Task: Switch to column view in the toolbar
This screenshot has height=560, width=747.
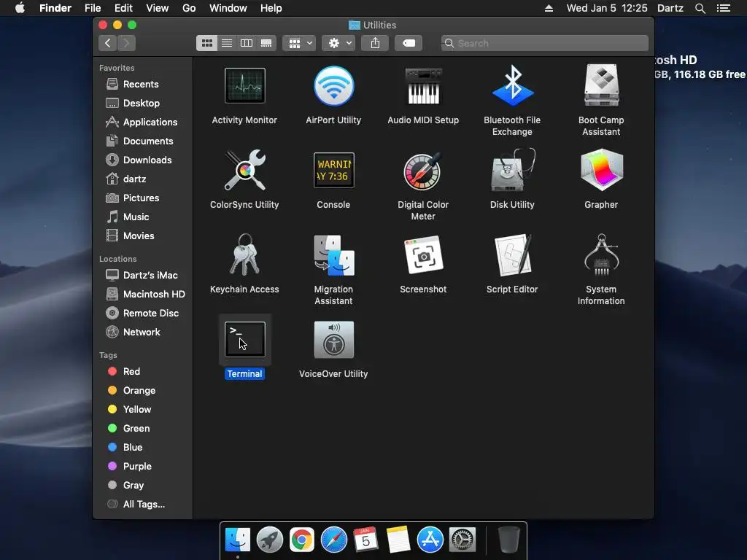Action: pyautogui.click(x=247, y=43)
